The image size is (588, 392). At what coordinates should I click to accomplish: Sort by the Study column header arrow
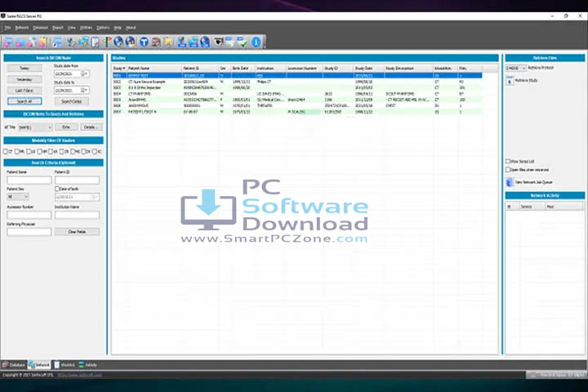[x=124, y=69]
